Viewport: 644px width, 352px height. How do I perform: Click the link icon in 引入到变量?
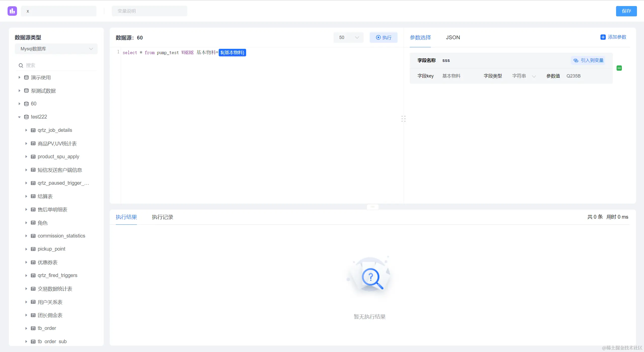tap(576, 60)
